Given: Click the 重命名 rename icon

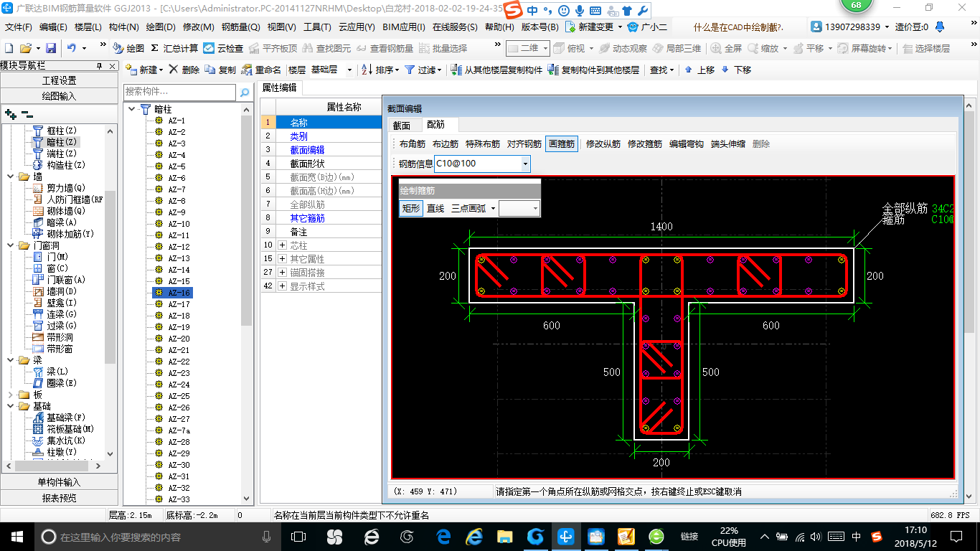Looking at the screenshot, I should click(248, 70).
